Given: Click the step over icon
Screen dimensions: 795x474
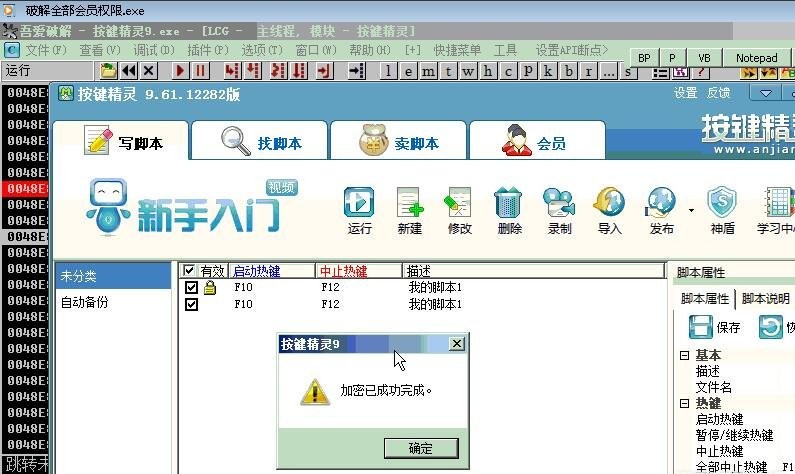Looking at the screenshot, I should tap(252, 70).
